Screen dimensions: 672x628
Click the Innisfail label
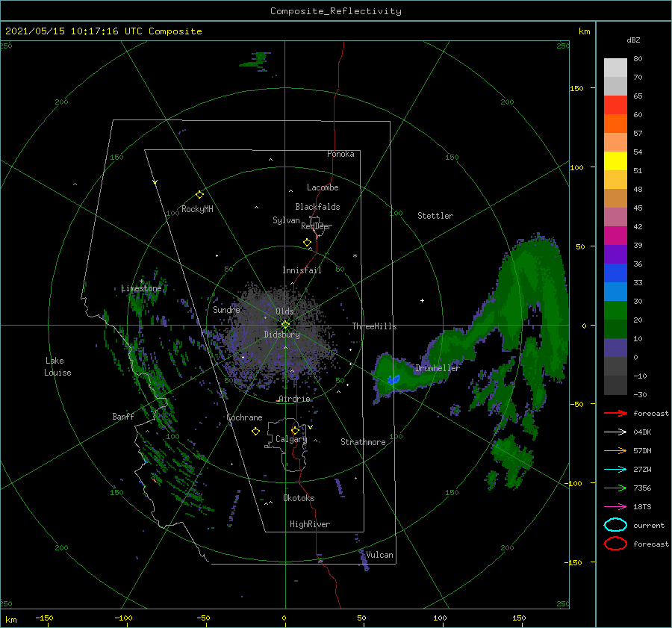pyautogui.click(x=302, y=270)
